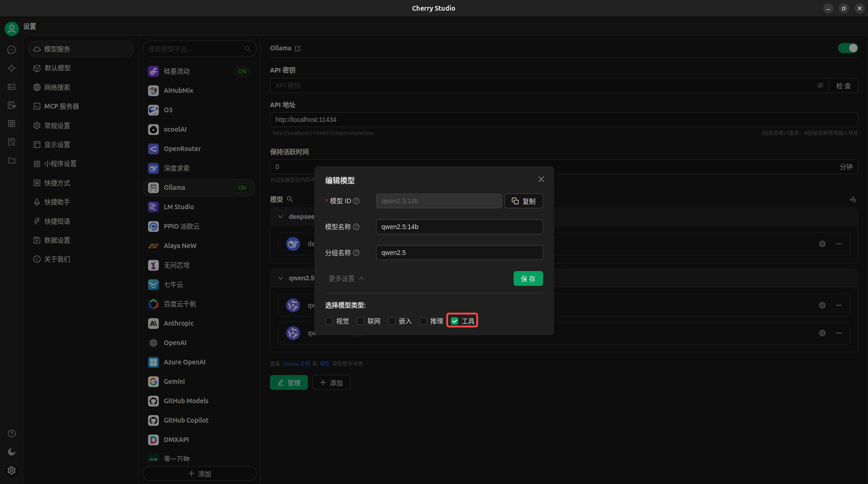Remove the second qwen2.5 model with minus icon
Screen dimensions: 868x484
click(x=839, y=333)
